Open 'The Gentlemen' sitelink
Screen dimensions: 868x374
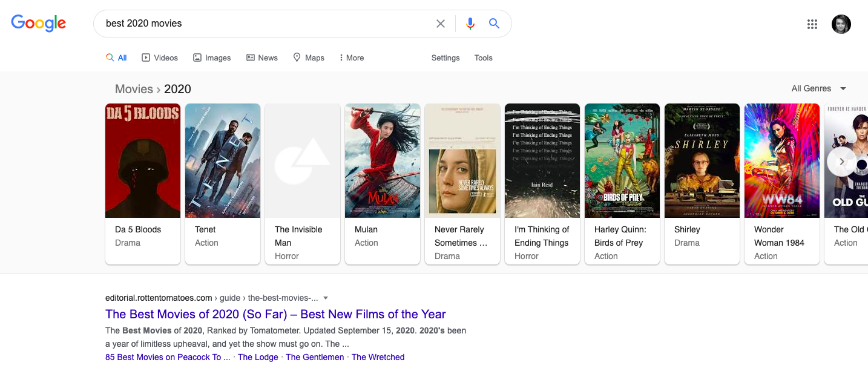(315, 357)
